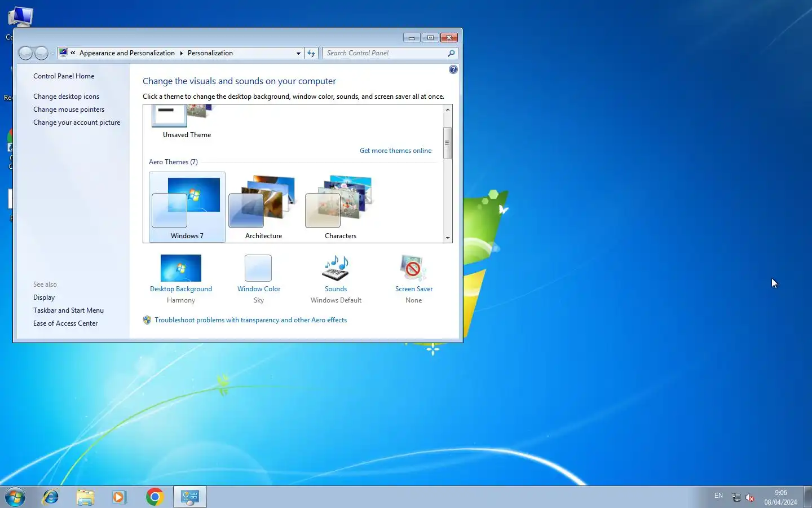
Task: Open Aero transparency troubleshooter link
Action: tap(250, 320)
